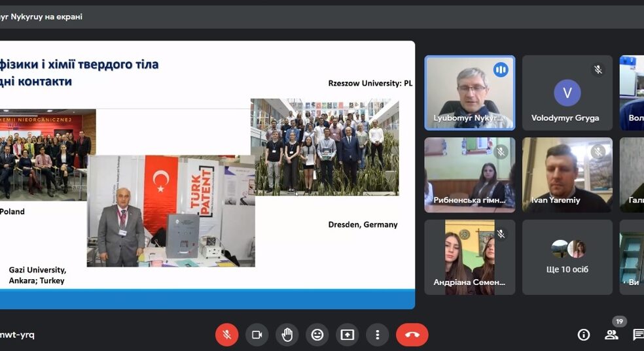Image resolution: width=644 pixels, height=351 pixels.
Task: Click the present screen button
Action: [x=348, y=335]
